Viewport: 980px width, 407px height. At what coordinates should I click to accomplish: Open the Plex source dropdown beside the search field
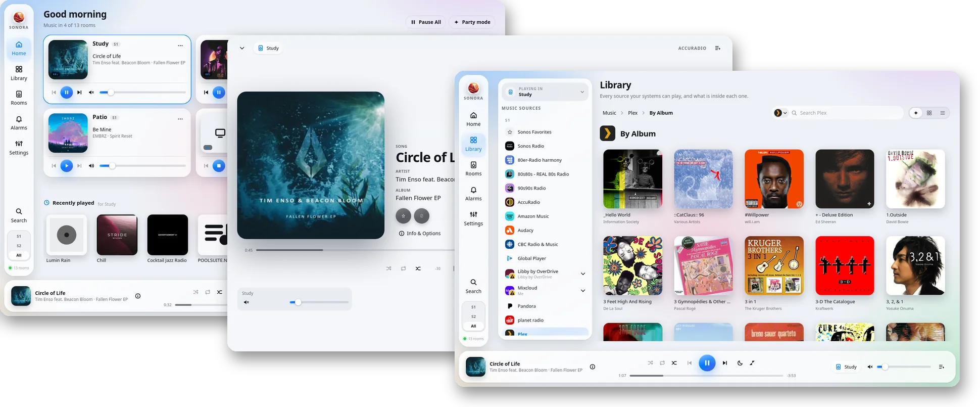click(x=780, y=113)
